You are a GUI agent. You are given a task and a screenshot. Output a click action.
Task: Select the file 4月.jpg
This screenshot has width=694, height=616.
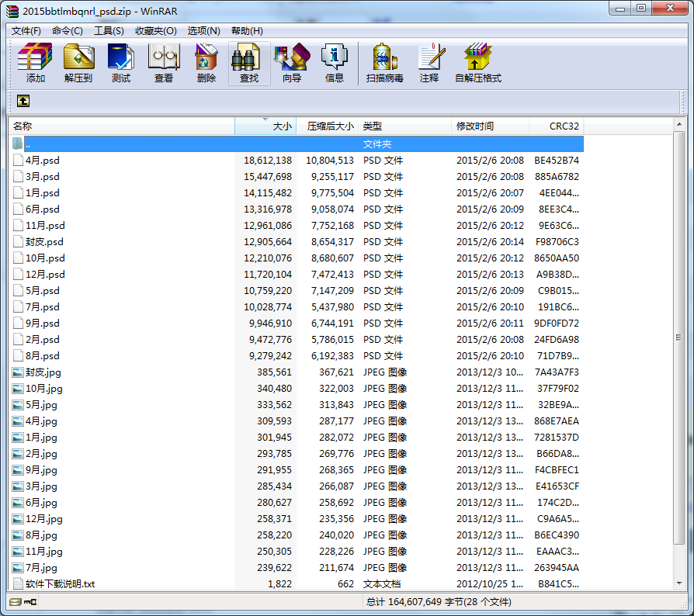click(x=41, y=421)
